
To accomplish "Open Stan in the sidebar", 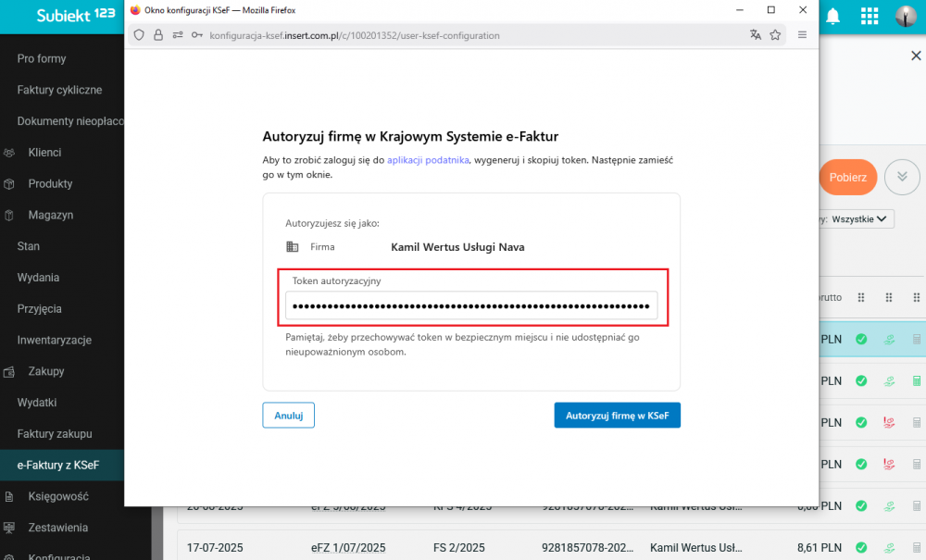I will point(29,246).
